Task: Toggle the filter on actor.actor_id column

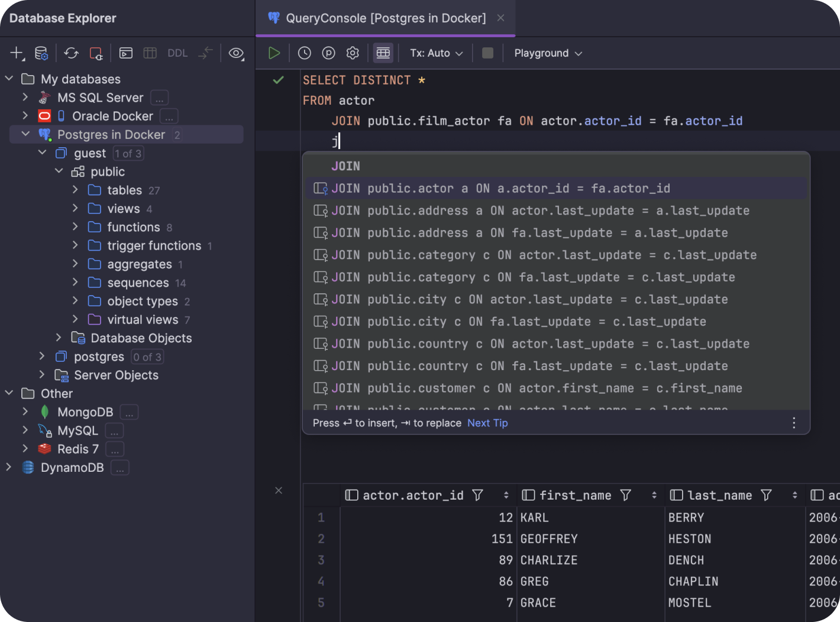Action: coord(477,495)
